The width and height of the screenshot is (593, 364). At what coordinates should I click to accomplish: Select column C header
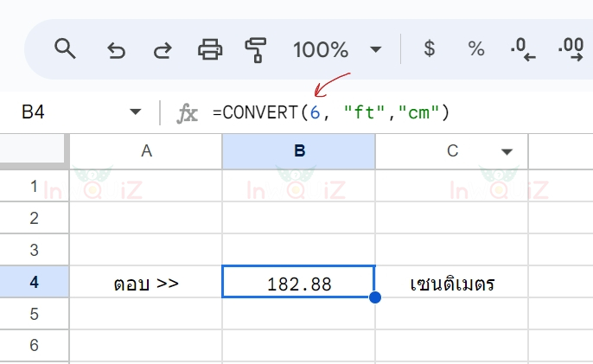click(452, 151)
